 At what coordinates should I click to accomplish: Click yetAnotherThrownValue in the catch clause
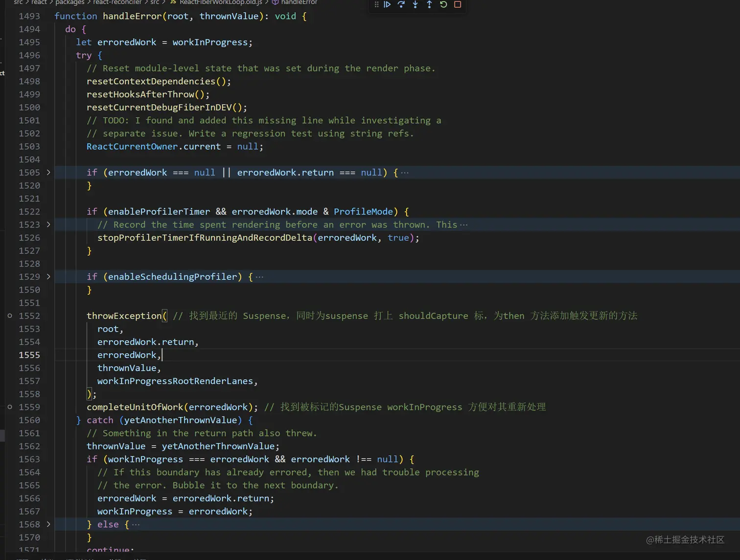pos(181,420)
